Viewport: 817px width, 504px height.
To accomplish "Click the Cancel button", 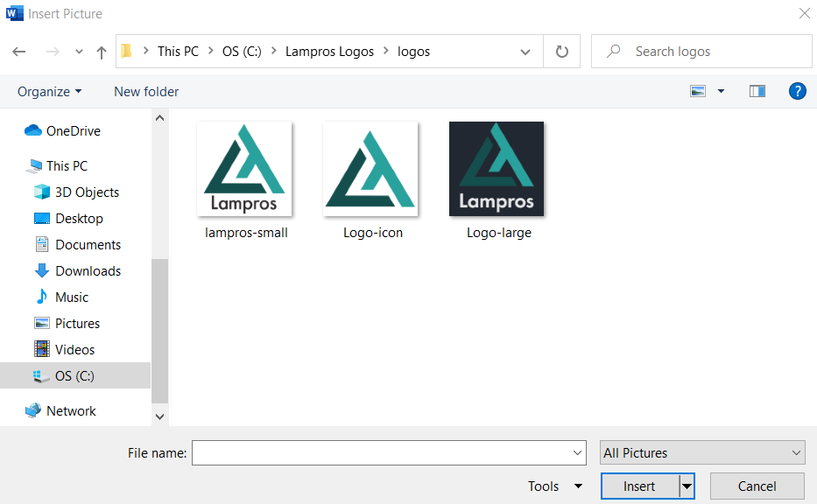I will 757,486.
